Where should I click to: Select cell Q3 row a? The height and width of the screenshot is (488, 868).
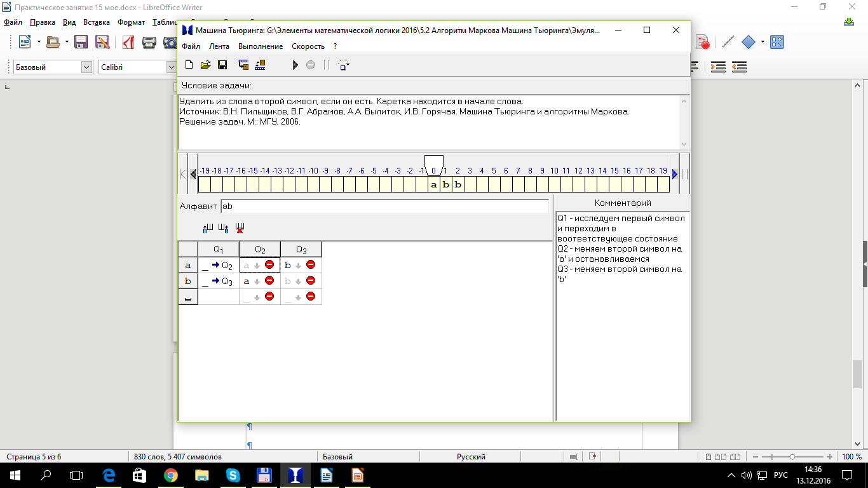pos(301,265)
